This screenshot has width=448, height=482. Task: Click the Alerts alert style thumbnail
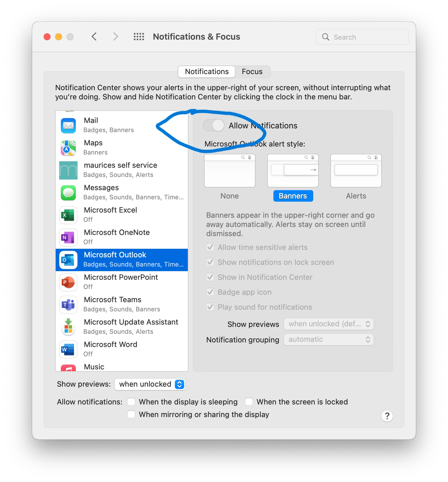point(356,171)
